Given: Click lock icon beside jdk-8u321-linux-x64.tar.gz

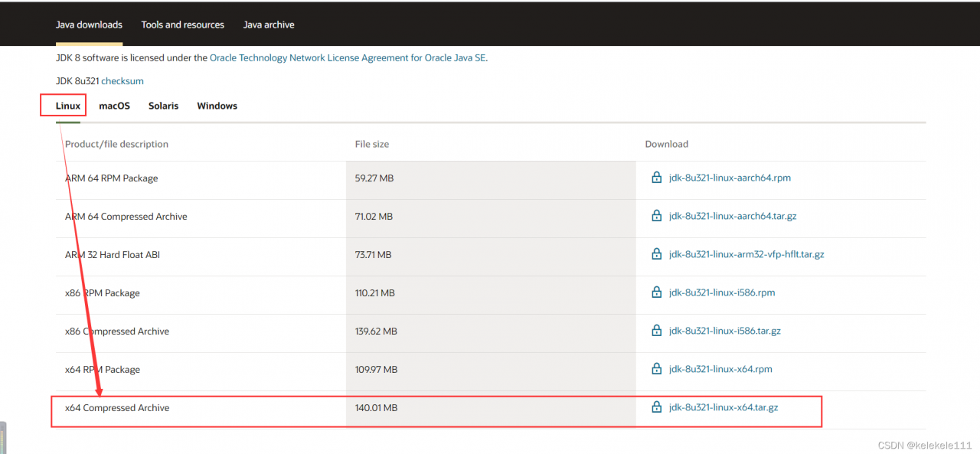Looking at the screenshot, I should 656,407.
